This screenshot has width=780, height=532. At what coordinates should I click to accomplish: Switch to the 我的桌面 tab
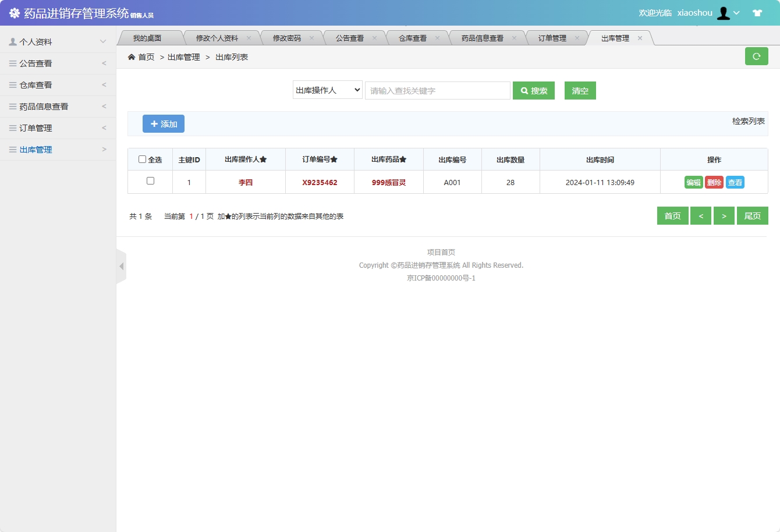151,37
